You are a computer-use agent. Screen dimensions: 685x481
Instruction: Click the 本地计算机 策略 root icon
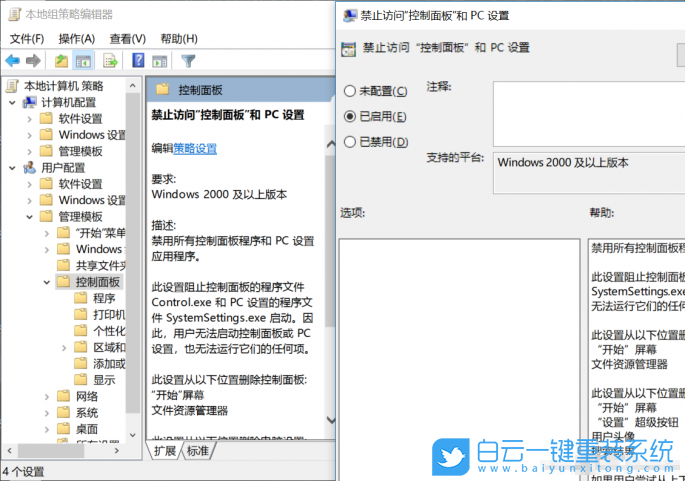(x=13, y=86)
